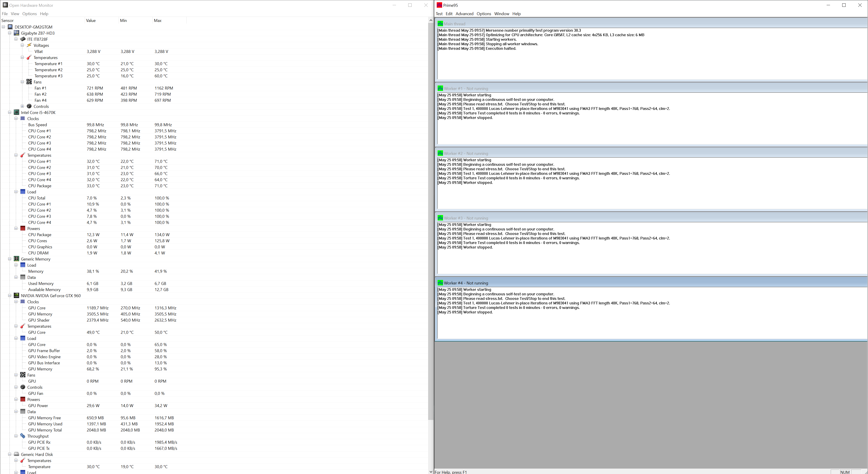The height and width of the screenshot is (474, 868).
Task: Click the Gigabyte Z87-HD3 motherboard icon
Action: point(17,33)
